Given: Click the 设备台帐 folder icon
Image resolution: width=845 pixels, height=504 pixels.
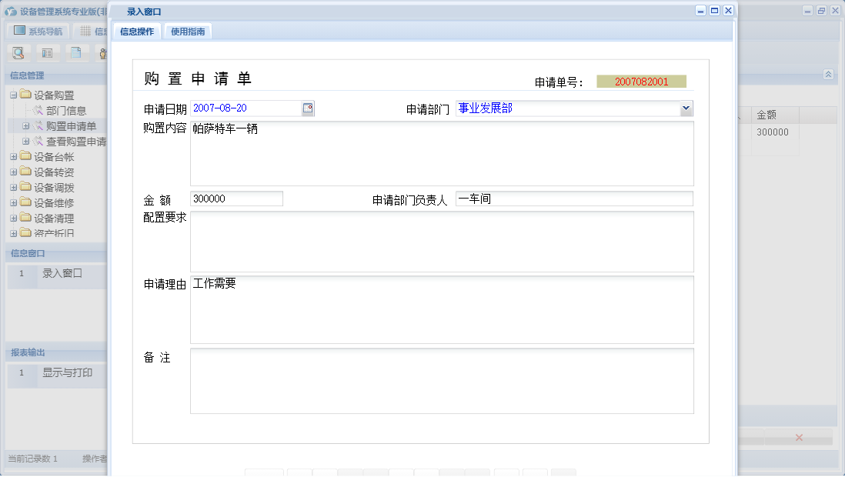Looking at the screenshot, I should pyautogui.click(x=25, y=156).
